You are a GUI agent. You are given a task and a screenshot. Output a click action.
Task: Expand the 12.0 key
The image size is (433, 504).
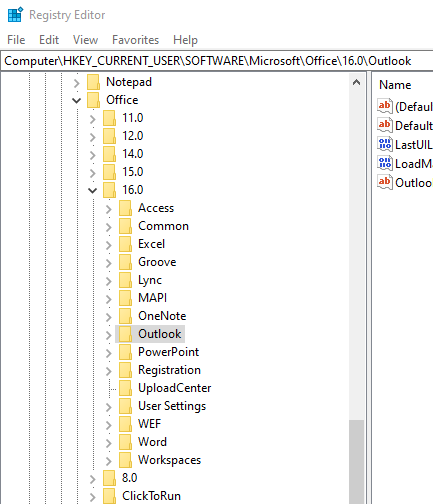pyautogui.click(x=93, y=136)
